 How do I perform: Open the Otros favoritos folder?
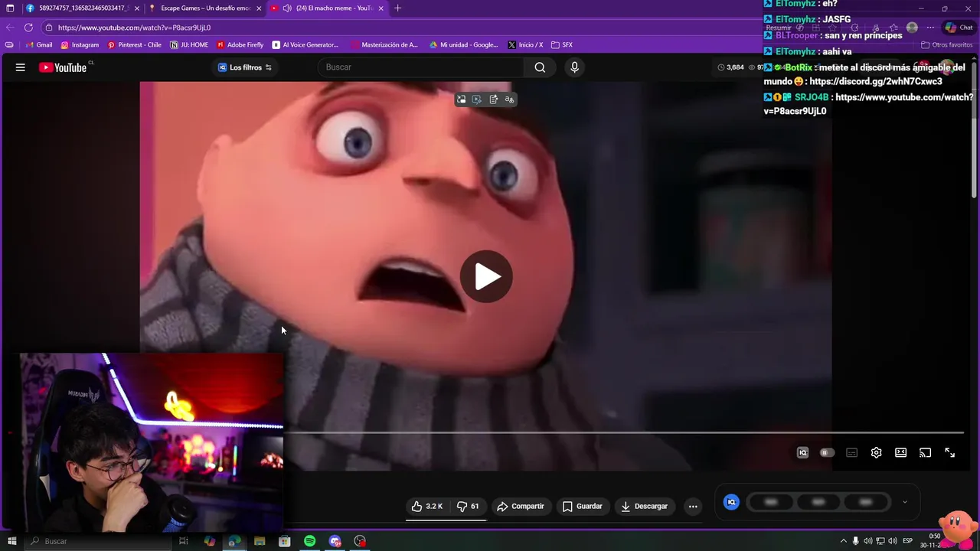coord(947,45)
